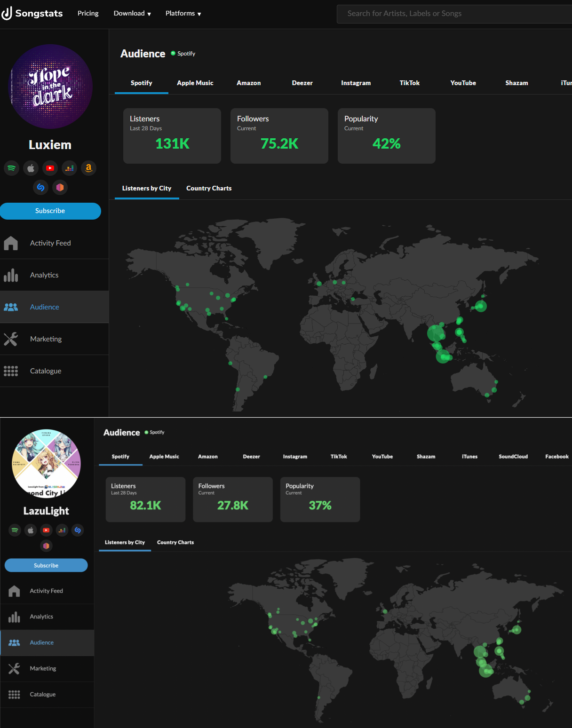Switch to Shazam tab for Luxiem
The image size is (572, 728).
[x=517, y=83]
